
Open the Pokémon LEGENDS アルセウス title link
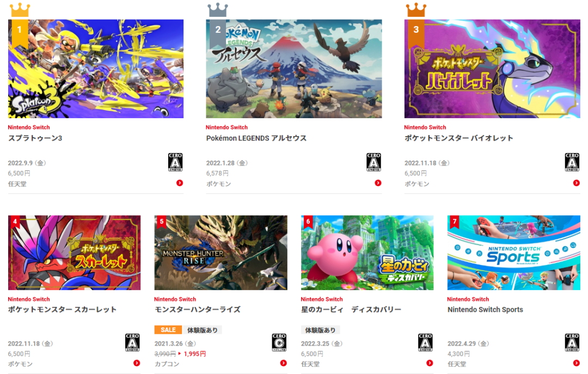click(x=256, y=138)
